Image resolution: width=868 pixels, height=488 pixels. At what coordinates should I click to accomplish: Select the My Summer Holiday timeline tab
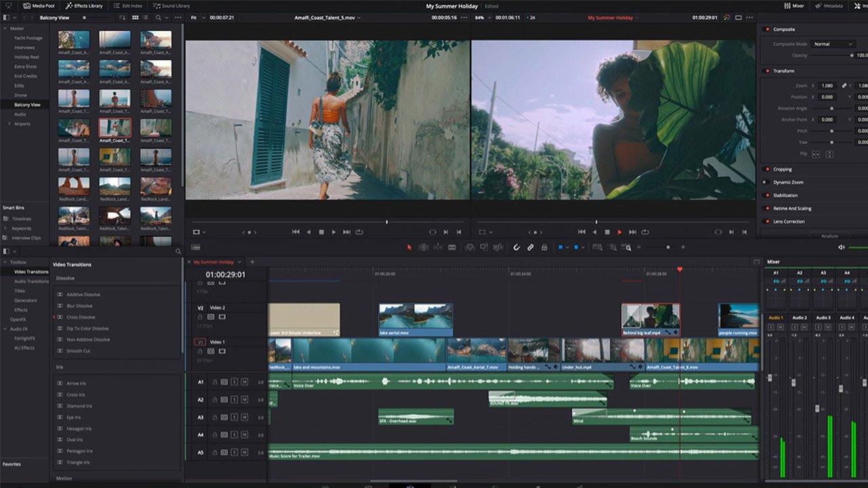216,262
